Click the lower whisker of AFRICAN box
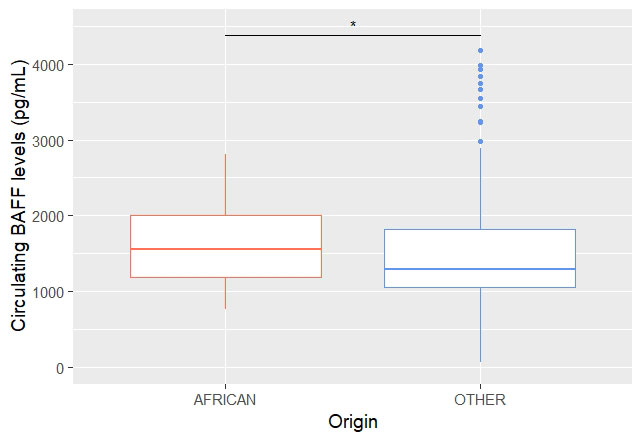Image resolution: width=642 pixels, height=441 pixels. (226, 293)
